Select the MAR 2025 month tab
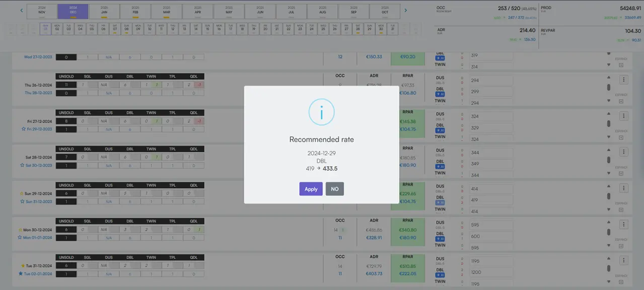The height and width of the screenshot is (290, 644). coord(167,12)
